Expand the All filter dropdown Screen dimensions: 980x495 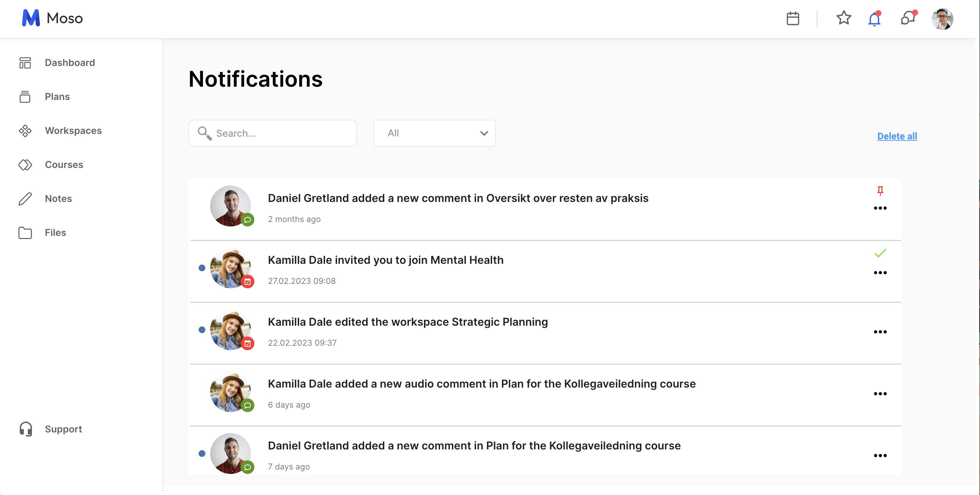434,133
